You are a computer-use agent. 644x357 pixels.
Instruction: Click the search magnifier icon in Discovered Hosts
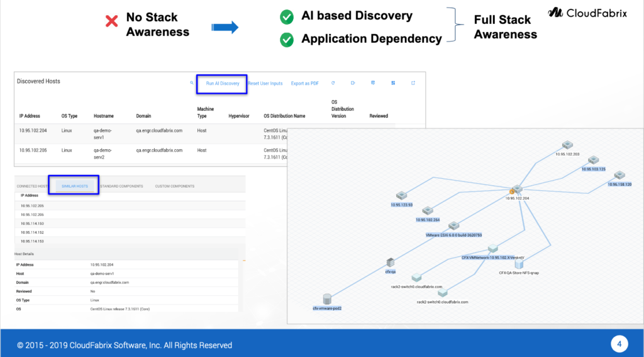[x=192, y=83]
